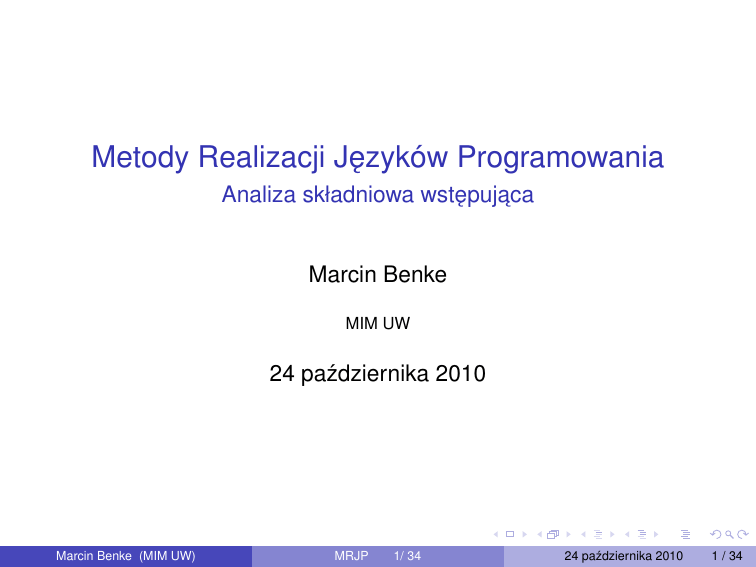Viewport: 756px width, 567px height.
Task: Click the subtitle 'Analiza składniowa wstępująca'
Action: pyautogui.click(x=377, y=195)
